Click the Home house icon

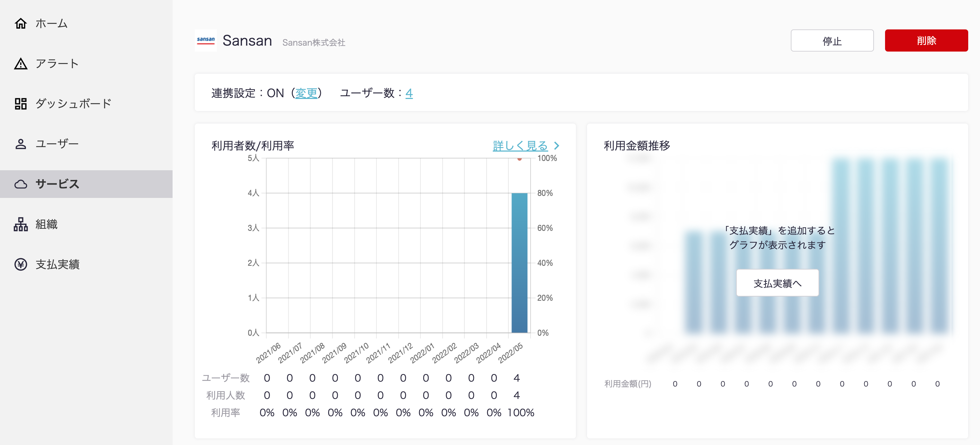click(20, 24)
